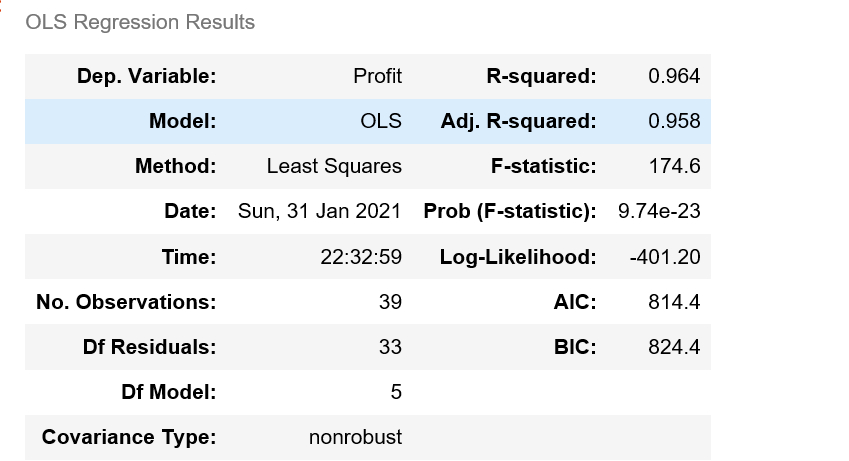849x461 pixels.
Task: Click the "No. Observations:" label
Action: point(126,302)
